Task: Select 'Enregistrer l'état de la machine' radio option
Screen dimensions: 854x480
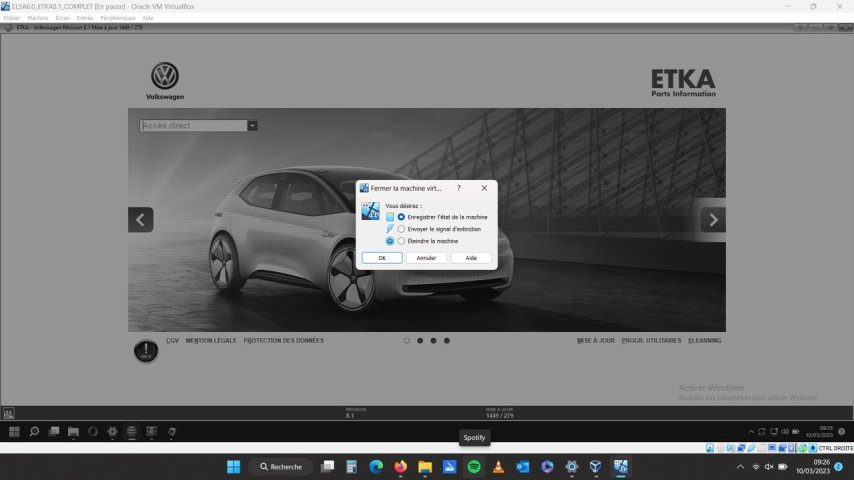Action: point(401,217)
